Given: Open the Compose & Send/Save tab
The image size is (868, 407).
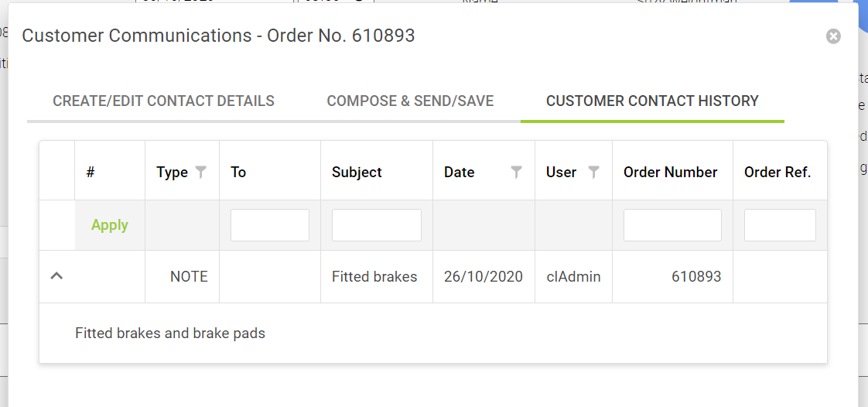Looking at the screenshot, I should (410, 101).
